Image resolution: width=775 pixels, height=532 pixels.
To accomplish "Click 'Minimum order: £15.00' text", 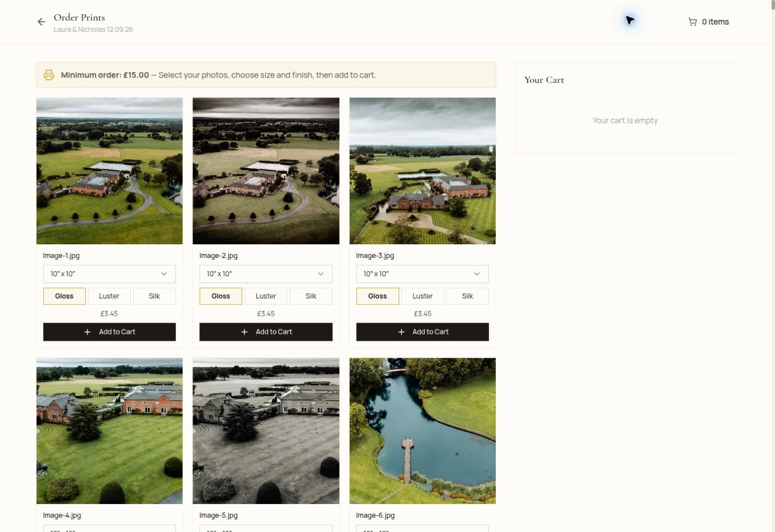I will [105, 75].
